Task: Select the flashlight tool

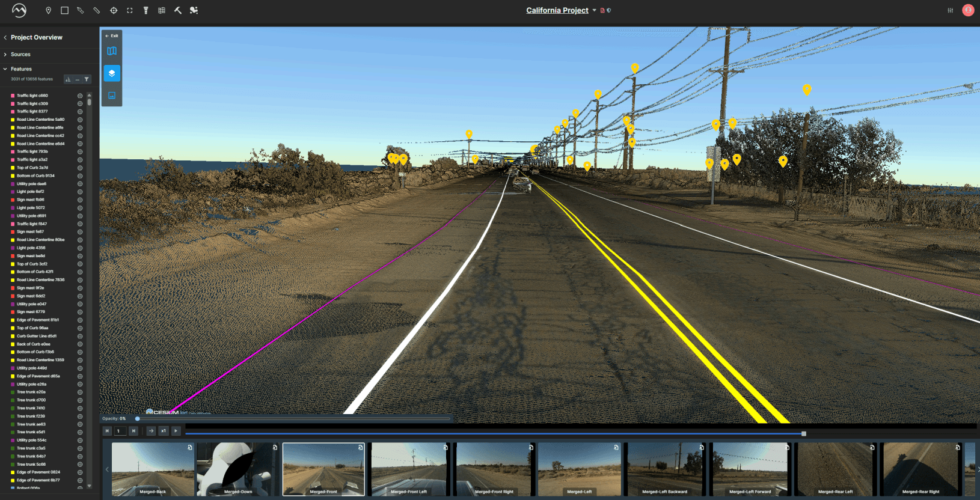Action: click(145, 10)
